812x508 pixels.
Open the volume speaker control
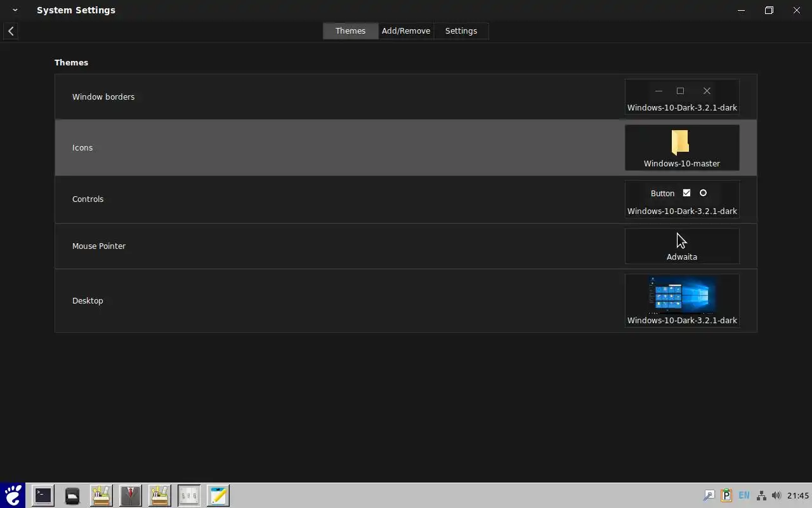pyautogui.click(x=776, y=495)
